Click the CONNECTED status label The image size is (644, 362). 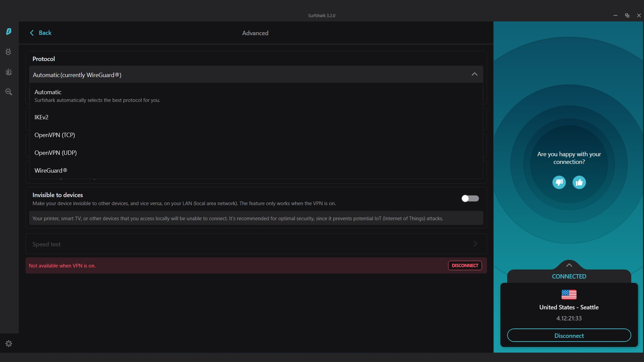(x=569, y=277)
